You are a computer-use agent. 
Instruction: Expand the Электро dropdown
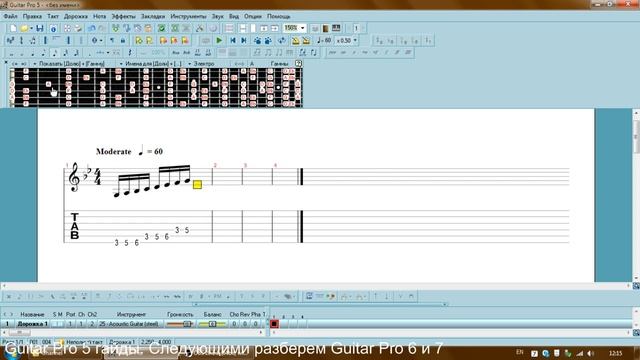click(x=189, y=64)
